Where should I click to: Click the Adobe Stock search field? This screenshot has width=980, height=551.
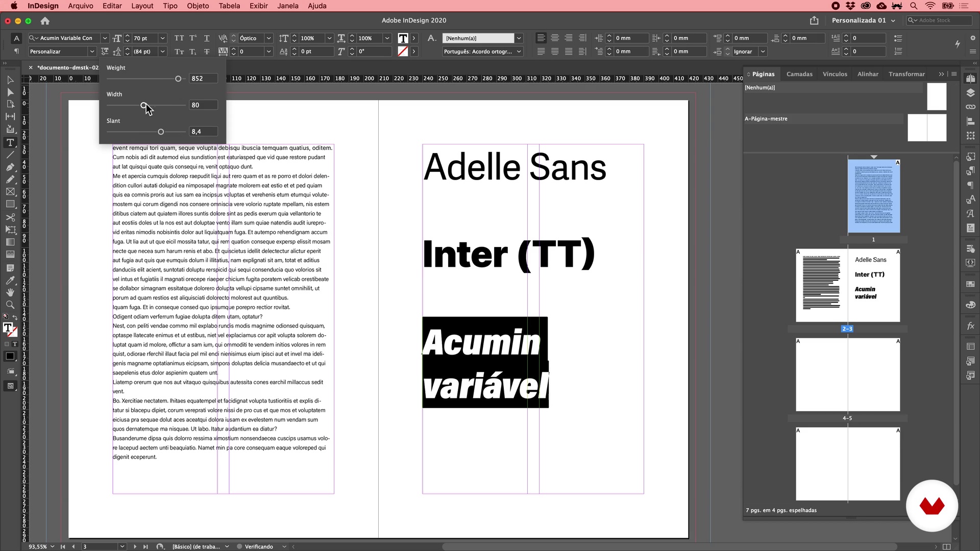[939, 20]
